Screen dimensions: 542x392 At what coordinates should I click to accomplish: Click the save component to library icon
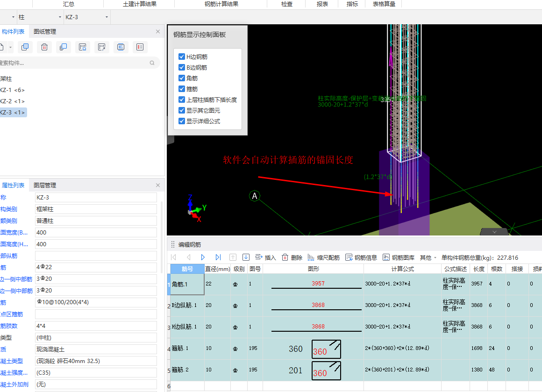[x=83, y=47]
